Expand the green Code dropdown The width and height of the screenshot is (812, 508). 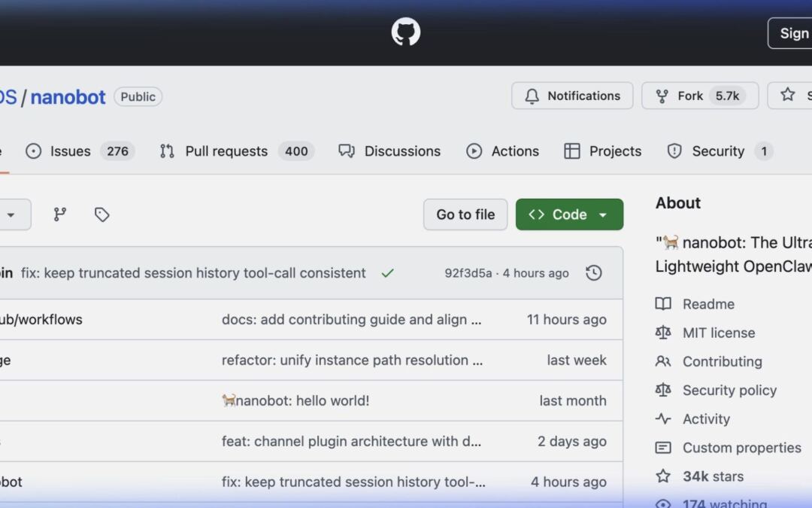coord(569,214)
